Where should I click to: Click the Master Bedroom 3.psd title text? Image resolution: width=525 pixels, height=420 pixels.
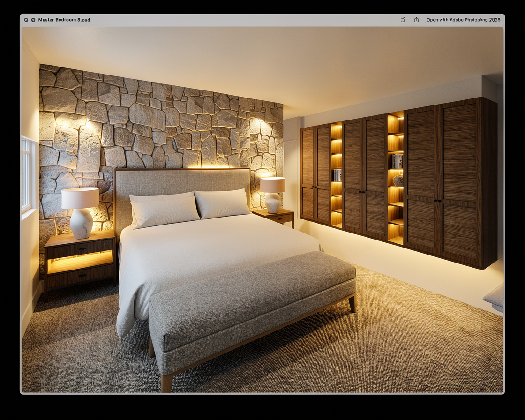[x=64, y=20]
